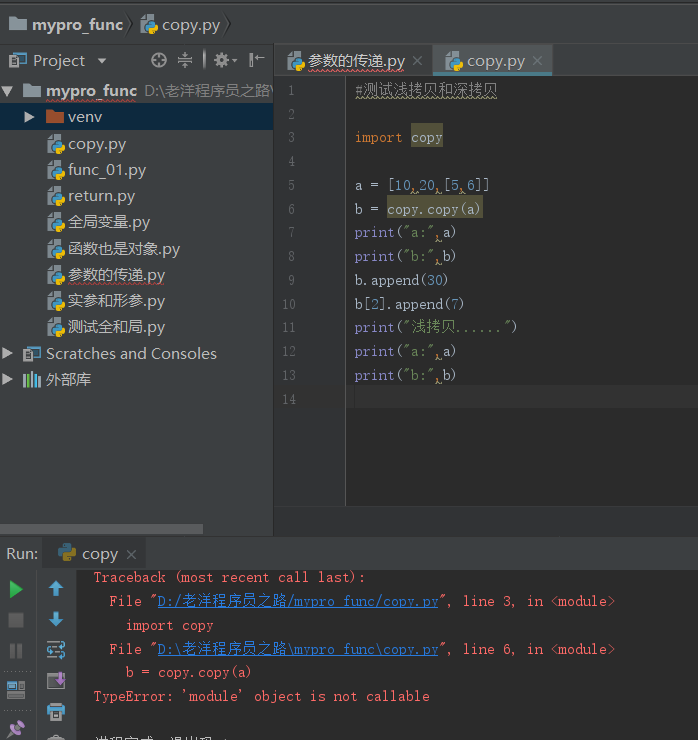Open traceback link for line 3
This screenshot has width=698, height=740.
[x=298, y=601]
